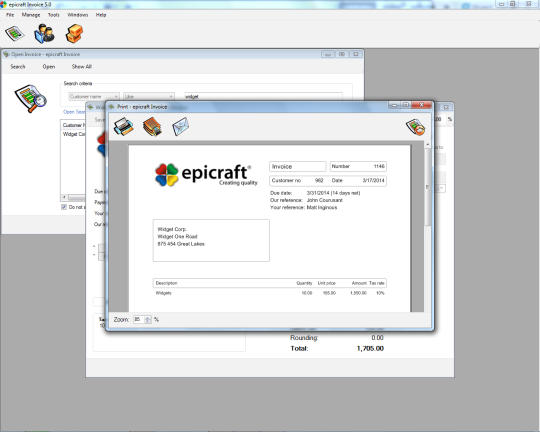540x432 pixels.
Task: Open the products boxes icon in main toolbar
Action: tap(74, 33)
